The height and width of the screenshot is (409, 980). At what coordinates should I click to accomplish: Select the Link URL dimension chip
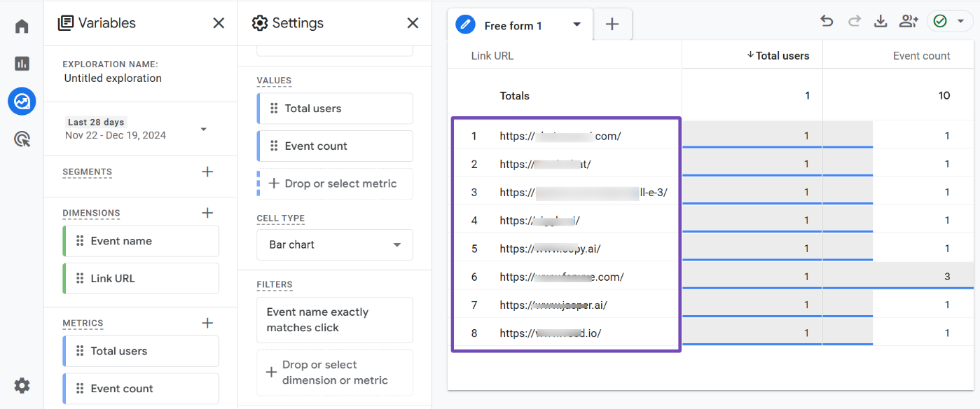pos(141,279)
